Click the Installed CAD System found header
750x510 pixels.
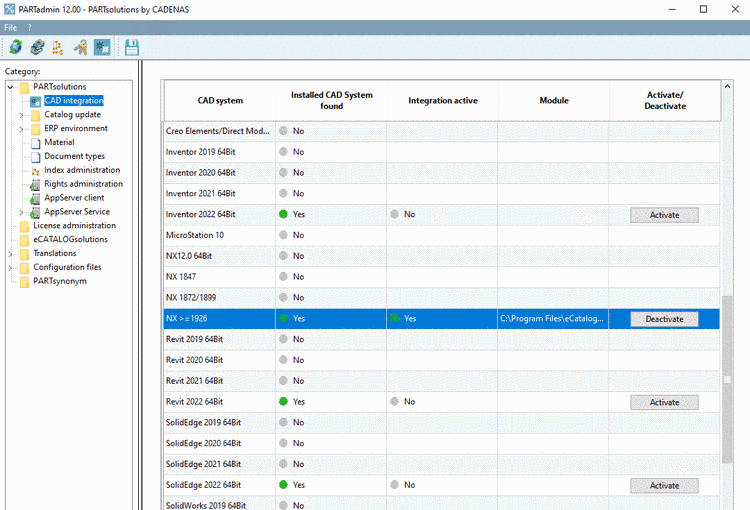pos(331,100)
